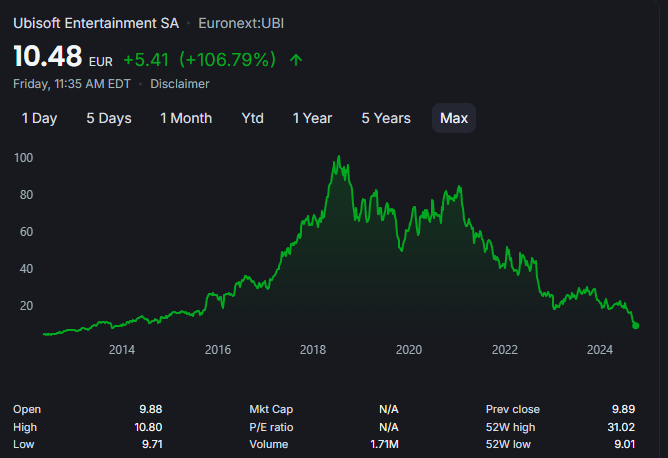Click the green up arrow icon

click(x=296, y=60)
